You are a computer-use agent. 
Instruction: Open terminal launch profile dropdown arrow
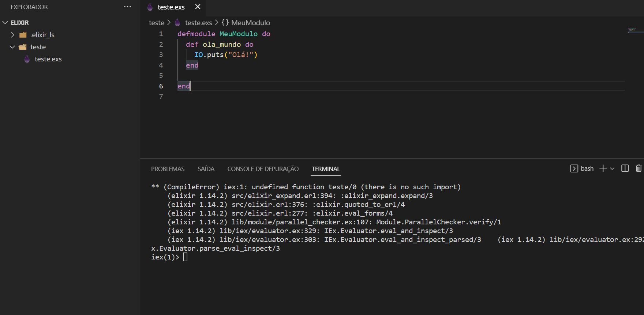tap(612, 168)
